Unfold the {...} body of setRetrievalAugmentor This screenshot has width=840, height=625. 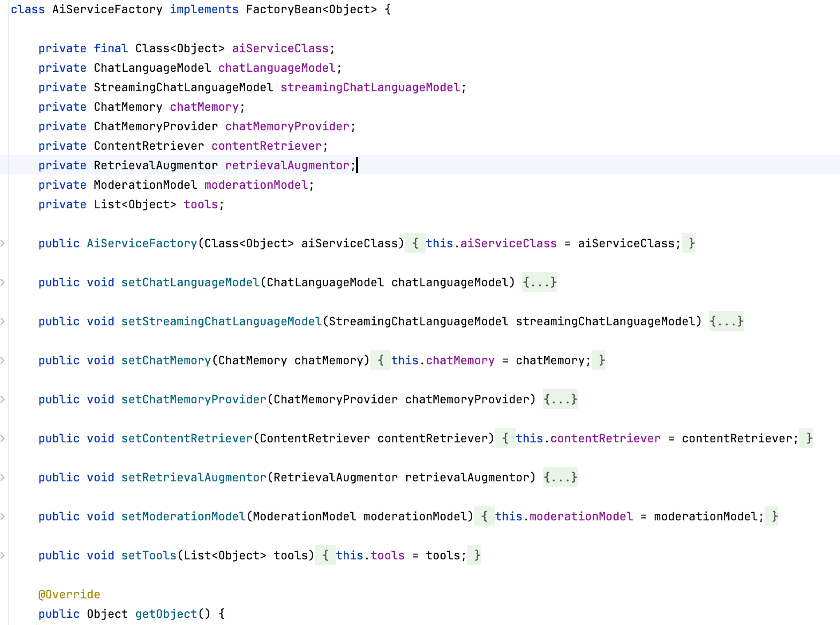coord(561,477)
